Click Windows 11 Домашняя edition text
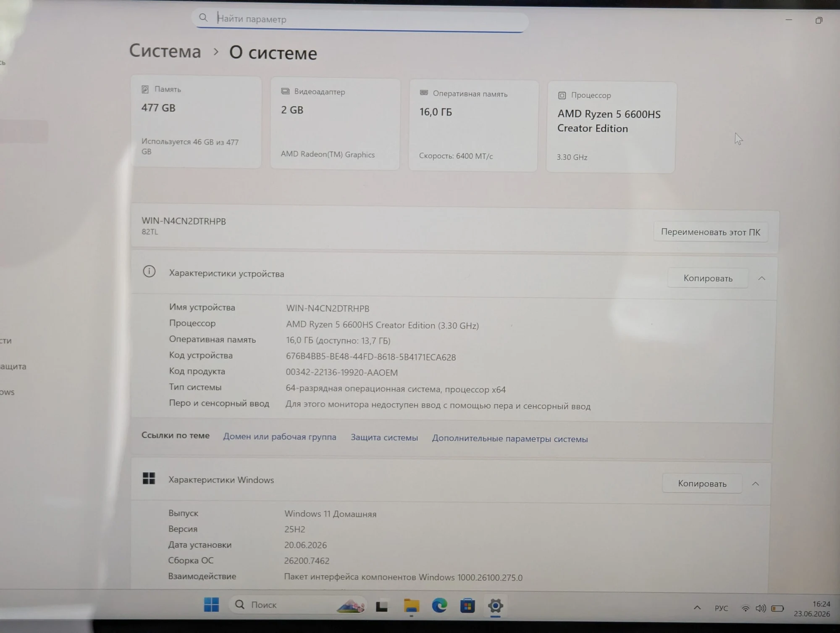The image size is (840, 633). (331, 514)
